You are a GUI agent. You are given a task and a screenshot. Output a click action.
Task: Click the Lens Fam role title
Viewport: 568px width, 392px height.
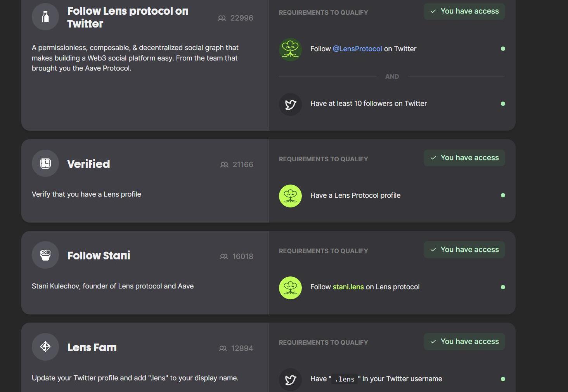(x=92, y=347)
